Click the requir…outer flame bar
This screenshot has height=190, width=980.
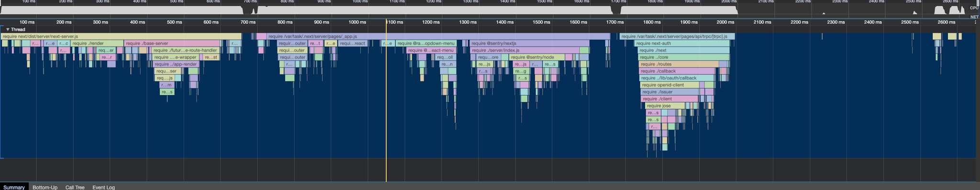pos(292,43)
